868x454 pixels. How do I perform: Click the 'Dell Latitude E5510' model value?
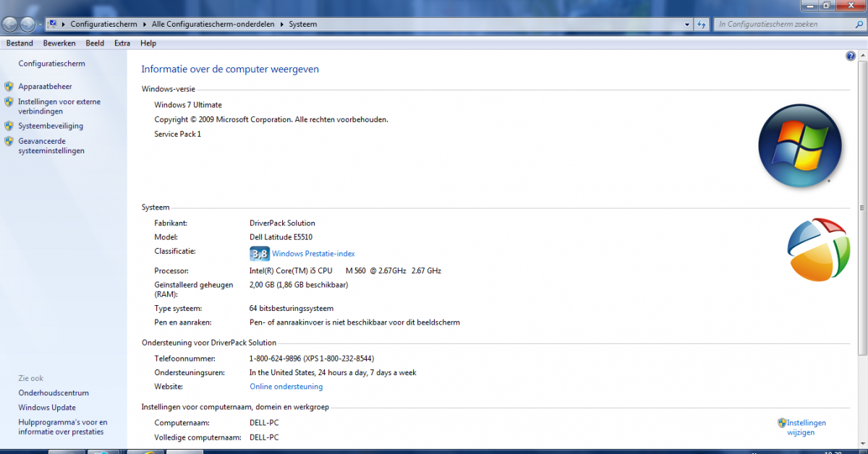pyautogui.click(x=281, y=237)
